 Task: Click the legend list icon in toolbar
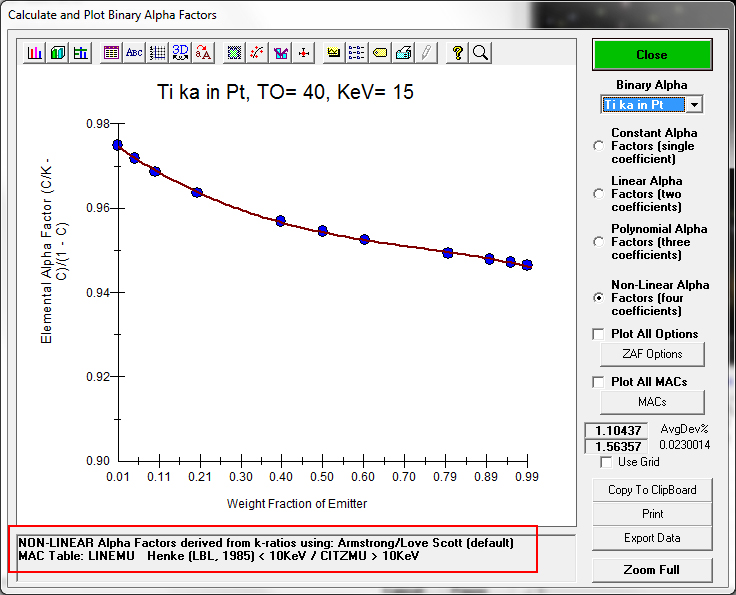[357, 53]
